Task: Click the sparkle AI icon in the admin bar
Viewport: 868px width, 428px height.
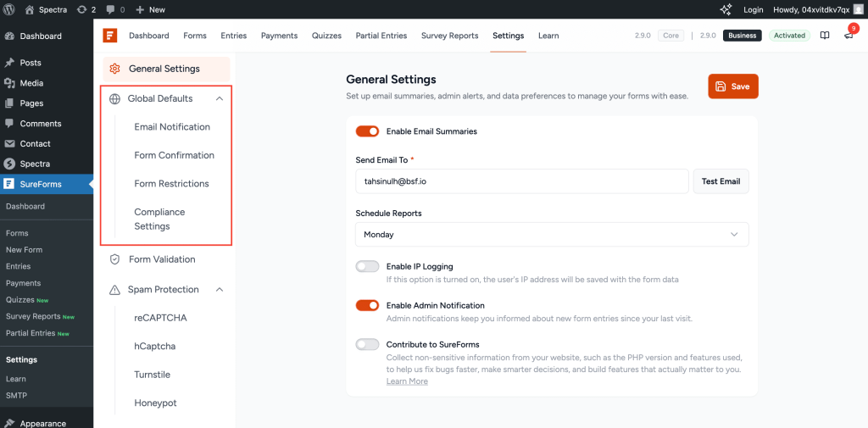Action: (x=726, y=9)
